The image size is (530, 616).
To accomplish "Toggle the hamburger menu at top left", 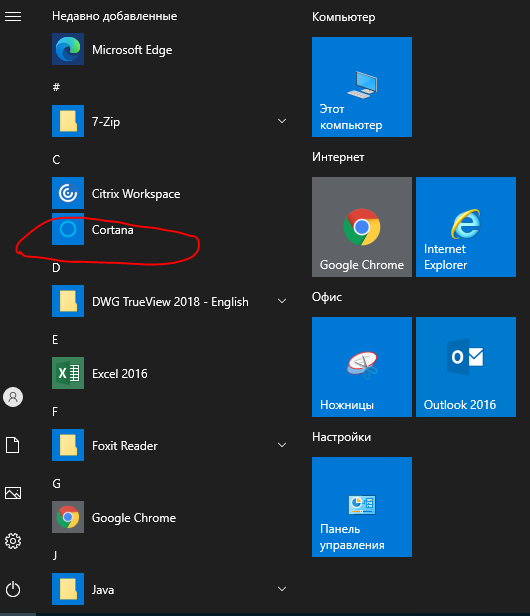I will 13,16.
